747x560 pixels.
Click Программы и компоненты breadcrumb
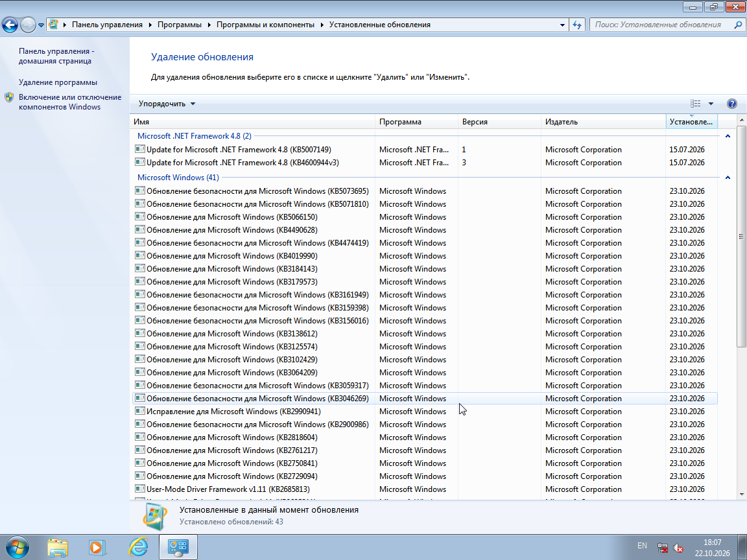coord(265,25)
